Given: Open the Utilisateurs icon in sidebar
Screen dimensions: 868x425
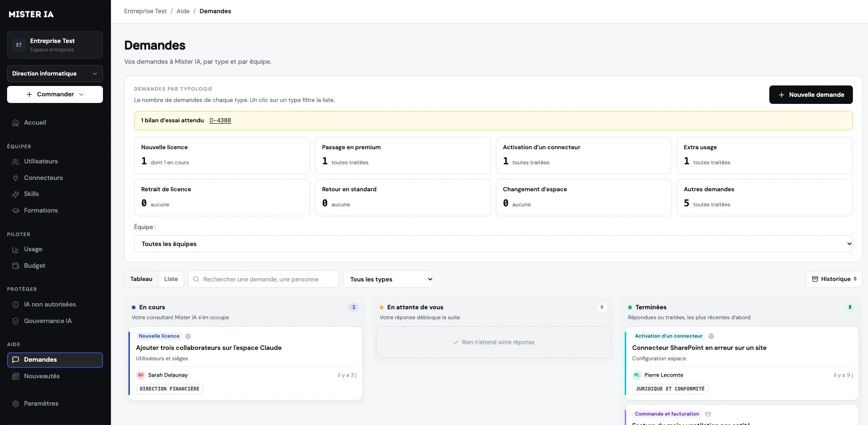Looking at the screenshot, I should (x=16, y=161).
